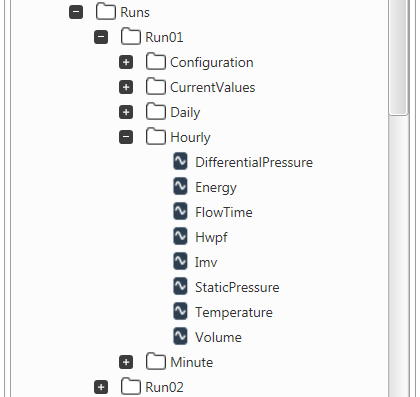Expand the Minute folder

pos(126,362)
